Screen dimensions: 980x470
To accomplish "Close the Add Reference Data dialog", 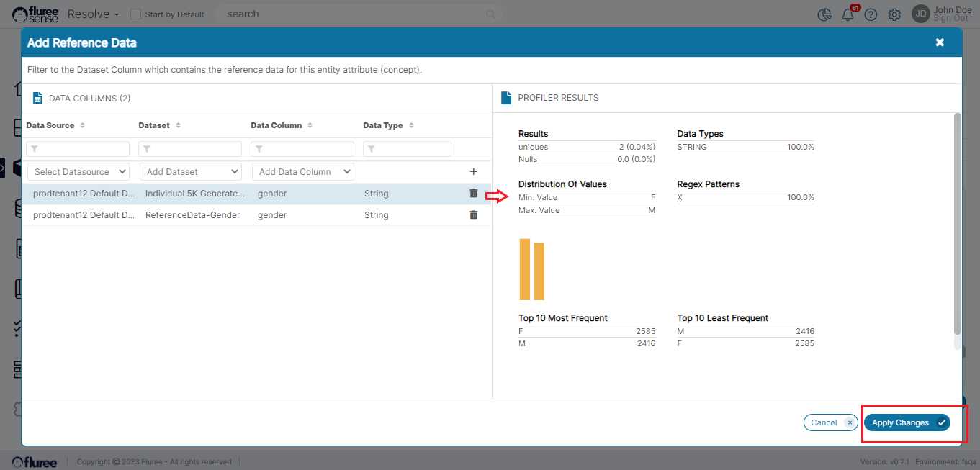I will coord(940,42).
